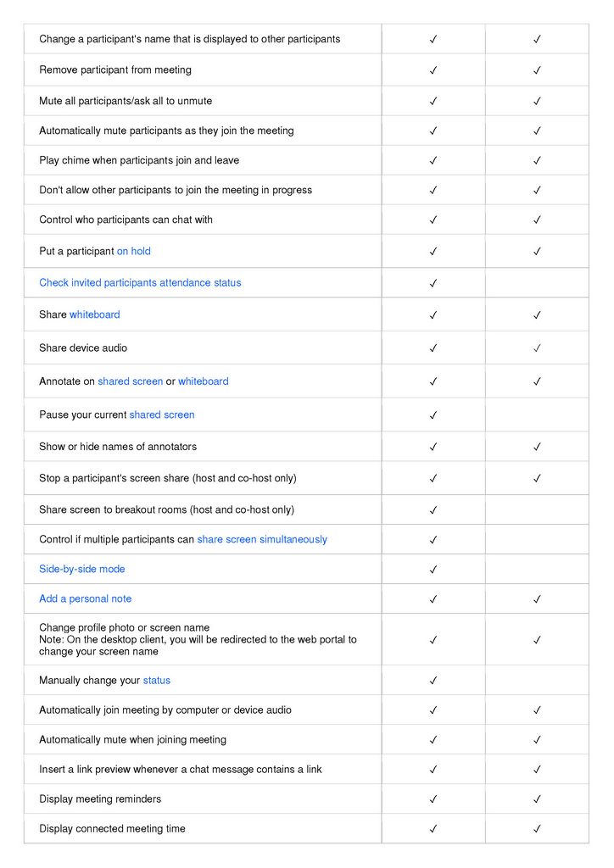
Task: Click 'Display meeting reminders' row text
Action: (100, 798)
